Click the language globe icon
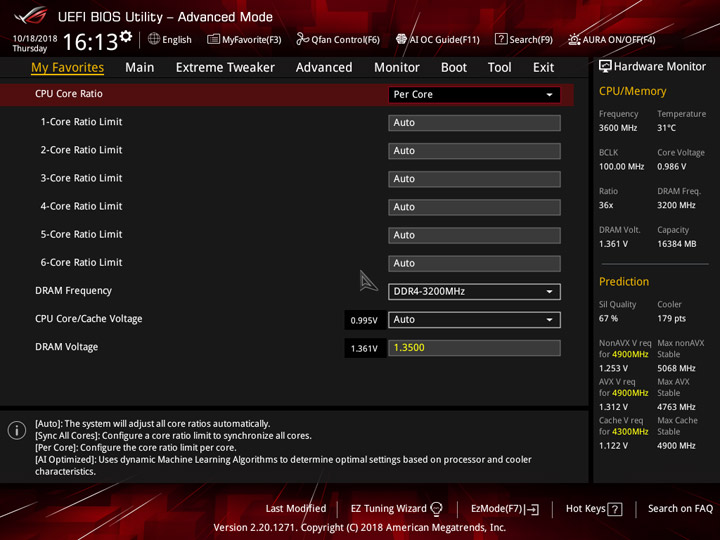This screenshot has height=540, width=720. click(x=154, y=39)
